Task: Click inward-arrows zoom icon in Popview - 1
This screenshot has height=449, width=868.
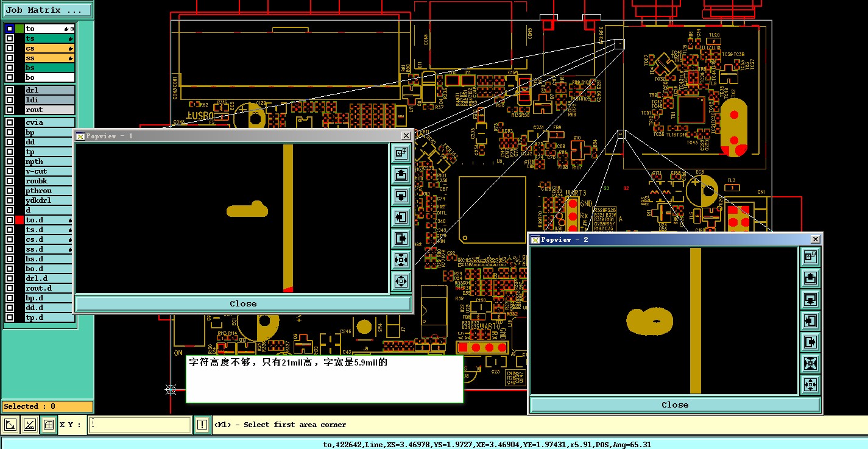Action: pos(401,260)
